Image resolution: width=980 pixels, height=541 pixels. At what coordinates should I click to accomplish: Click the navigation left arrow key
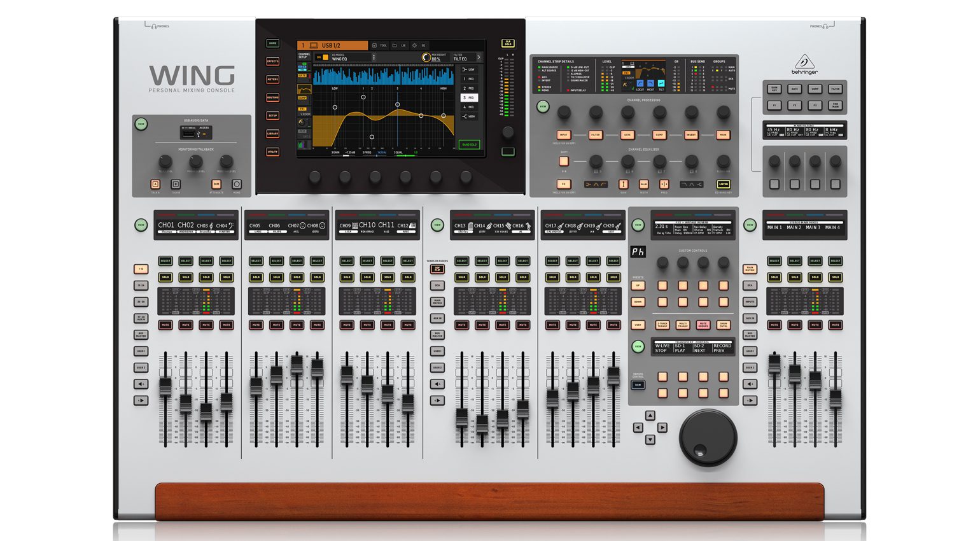click(x=638, y=428)
